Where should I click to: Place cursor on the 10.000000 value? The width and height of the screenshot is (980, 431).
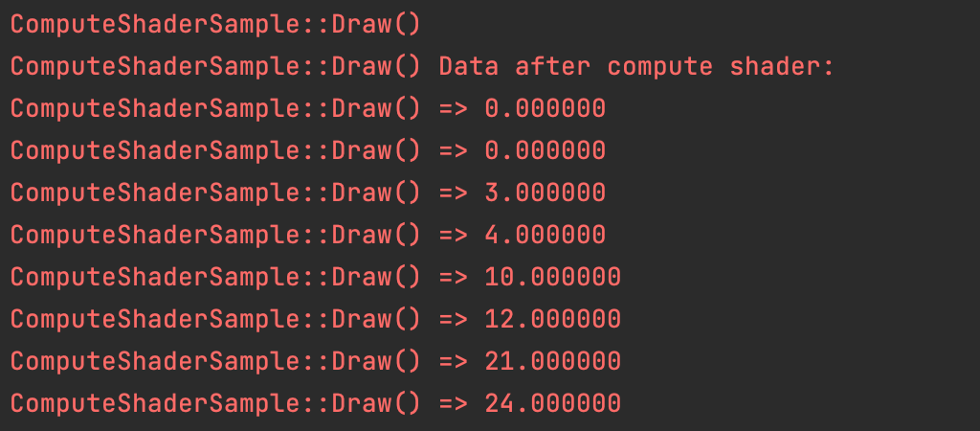(x=552, y=278)
